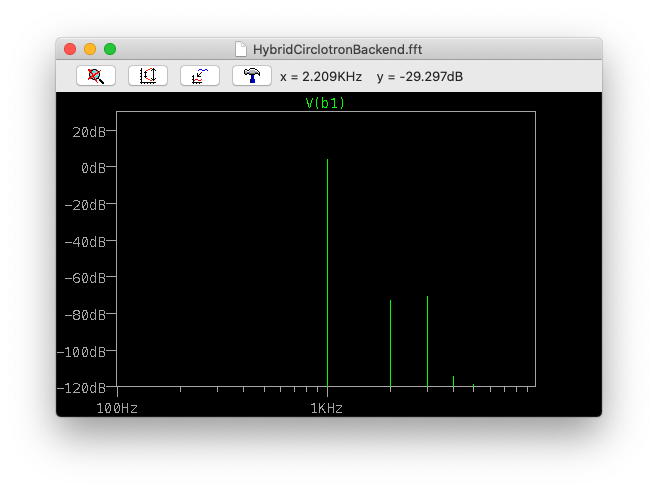Click the autorange axes toolbar icon
The width and height of the screenshot is (658, 491).
148,76
